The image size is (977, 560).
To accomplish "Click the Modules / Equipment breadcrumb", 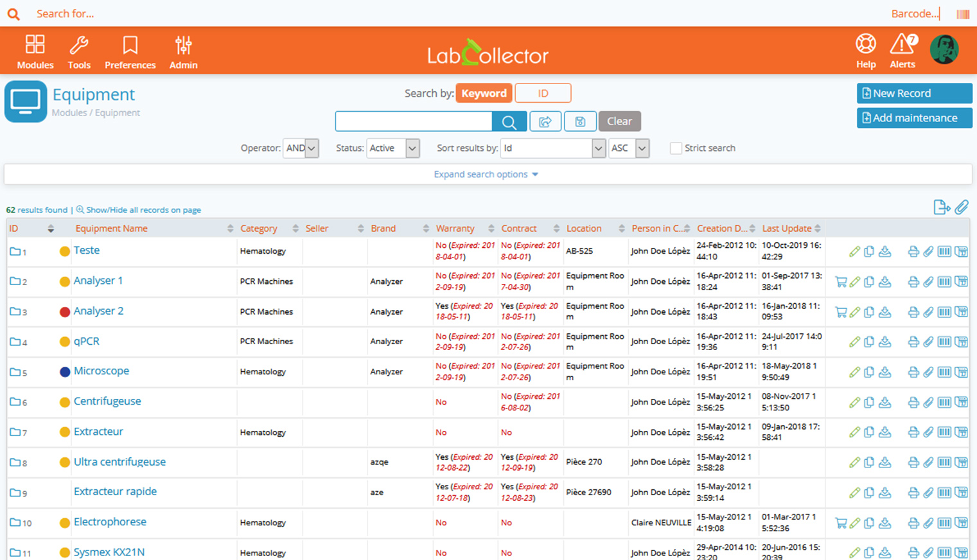I will point(96,113).
